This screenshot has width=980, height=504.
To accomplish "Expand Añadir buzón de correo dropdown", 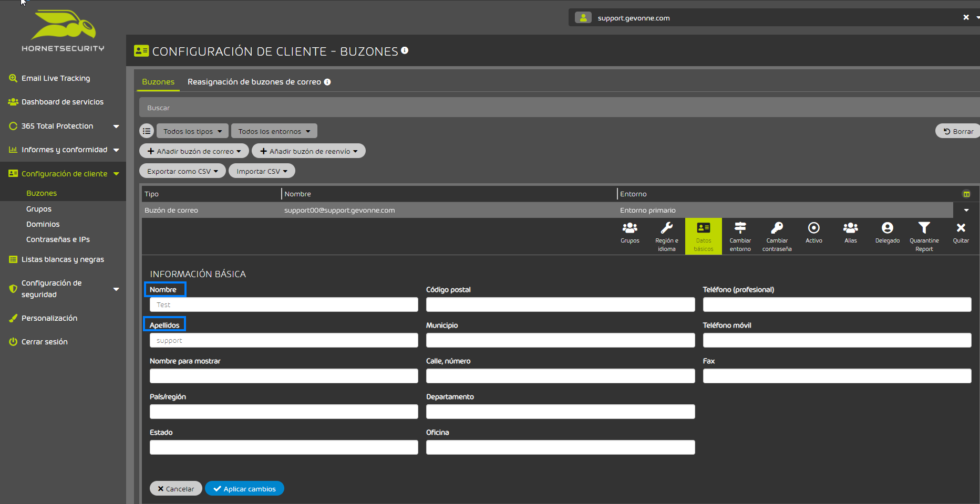I will (x=194, y=151).
